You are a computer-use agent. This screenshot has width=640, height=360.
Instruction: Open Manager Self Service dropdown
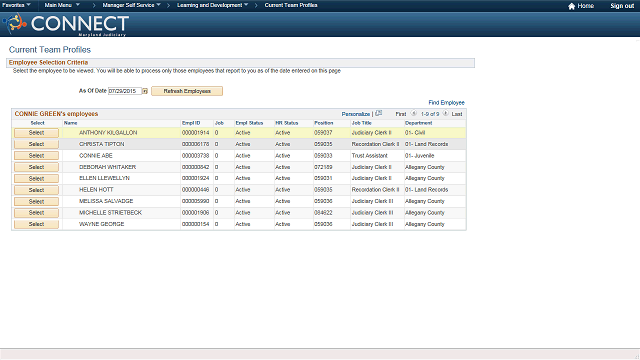[131, 5]
